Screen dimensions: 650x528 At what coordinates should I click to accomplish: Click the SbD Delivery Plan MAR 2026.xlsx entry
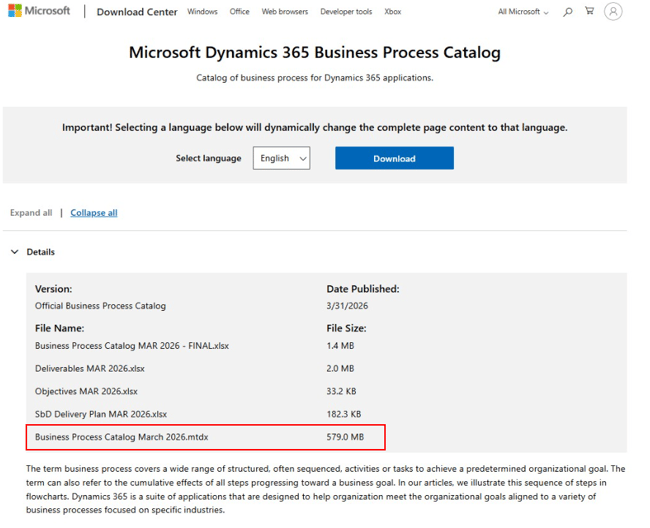tap(101, 414)
